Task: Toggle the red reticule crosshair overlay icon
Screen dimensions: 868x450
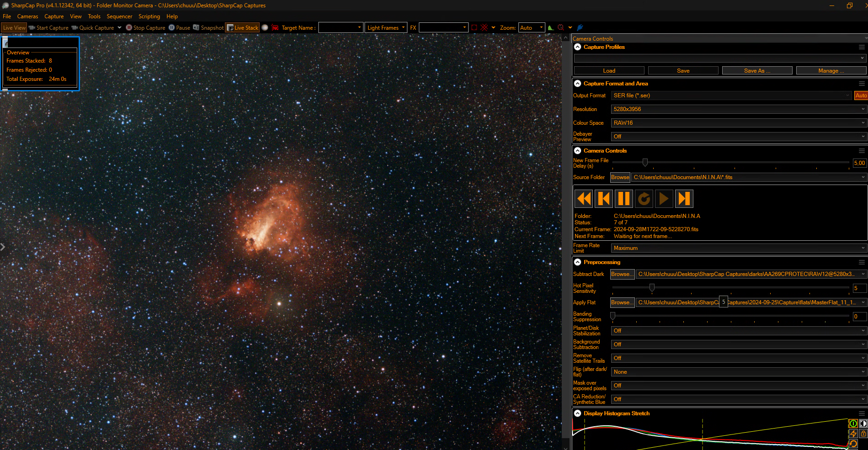Action: pyautogui.click(x=485, y=28)
